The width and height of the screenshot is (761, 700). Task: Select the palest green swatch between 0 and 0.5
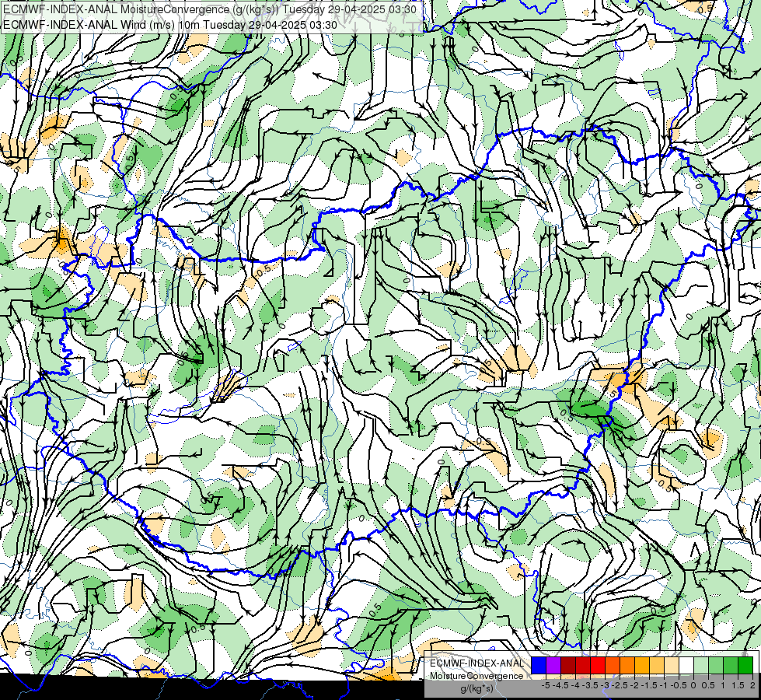701,665
